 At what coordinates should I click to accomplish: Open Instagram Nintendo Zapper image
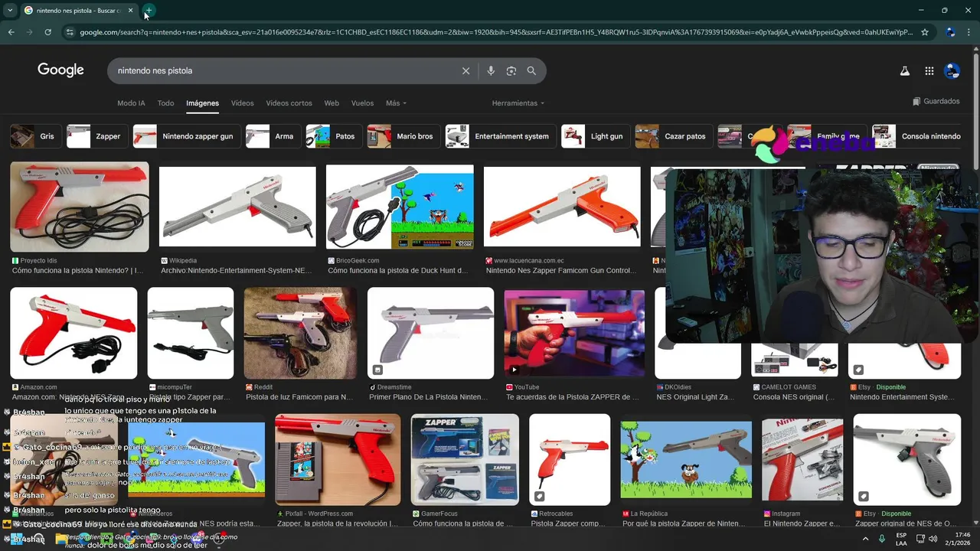click(x=802, y=460)
